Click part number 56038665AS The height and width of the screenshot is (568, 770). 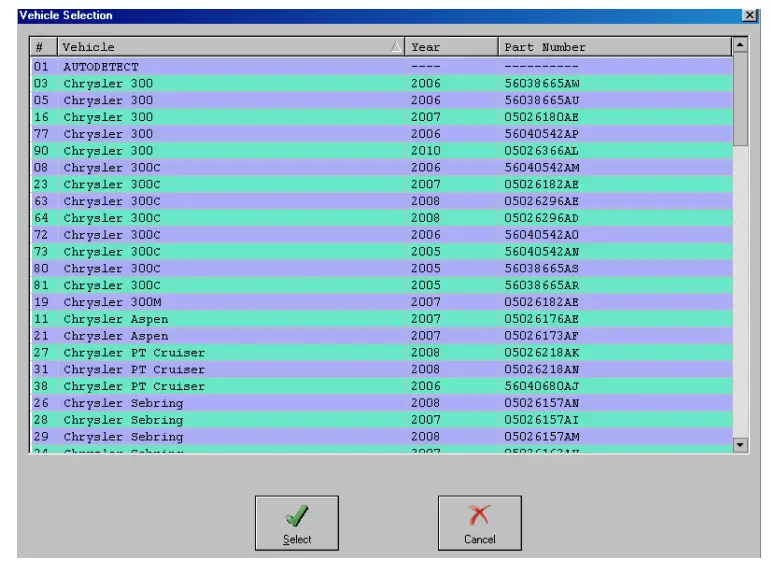541,268
